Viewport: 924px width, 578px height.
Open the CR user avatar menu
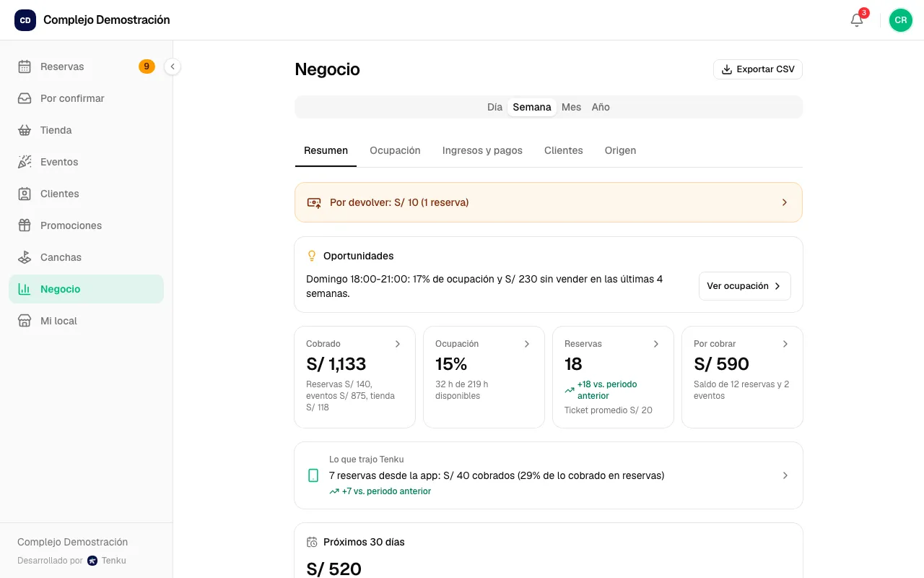pos(901,20)
